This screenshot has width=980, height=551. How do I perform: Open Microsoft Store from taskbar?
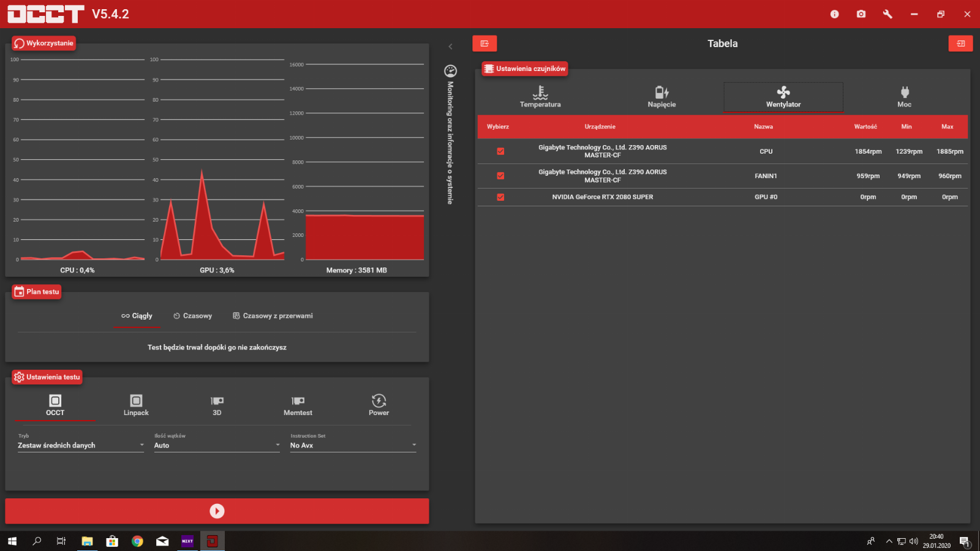pyautogui.click(x=112, y=541)
